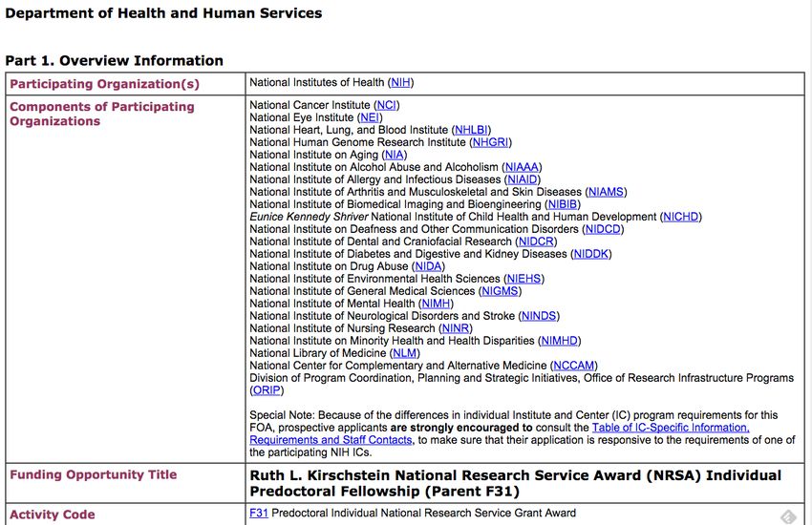Open the NIAAA link
Viewport: 812px width, 525px height.
click(x=522, y=167)
